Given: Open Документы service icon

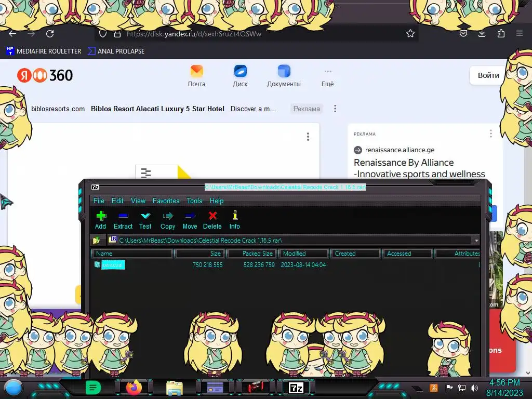Looking at the screenshot, I should 284,76.
